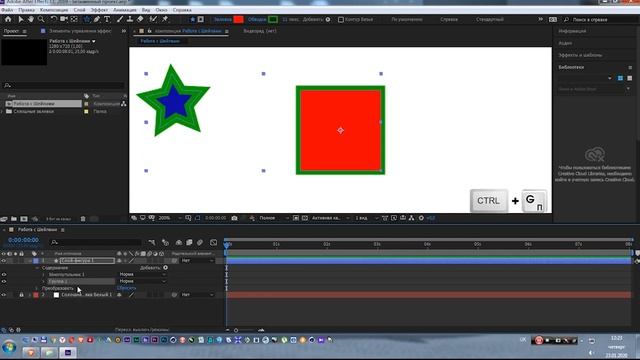Select the Pan Behind anchor point tool
The height and width of the screenshot is (360, 640).
74,19
